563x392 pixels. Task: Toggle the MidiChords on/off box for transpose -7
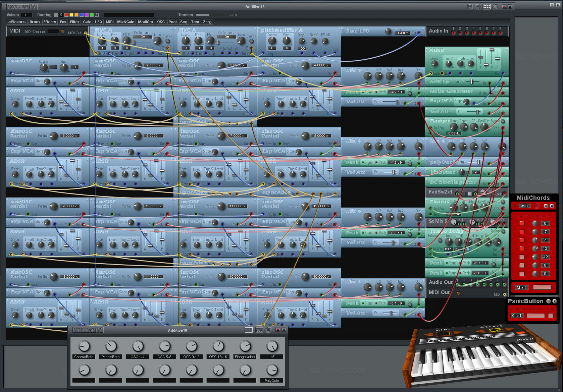pyautogui.click(x=522, y=232)
